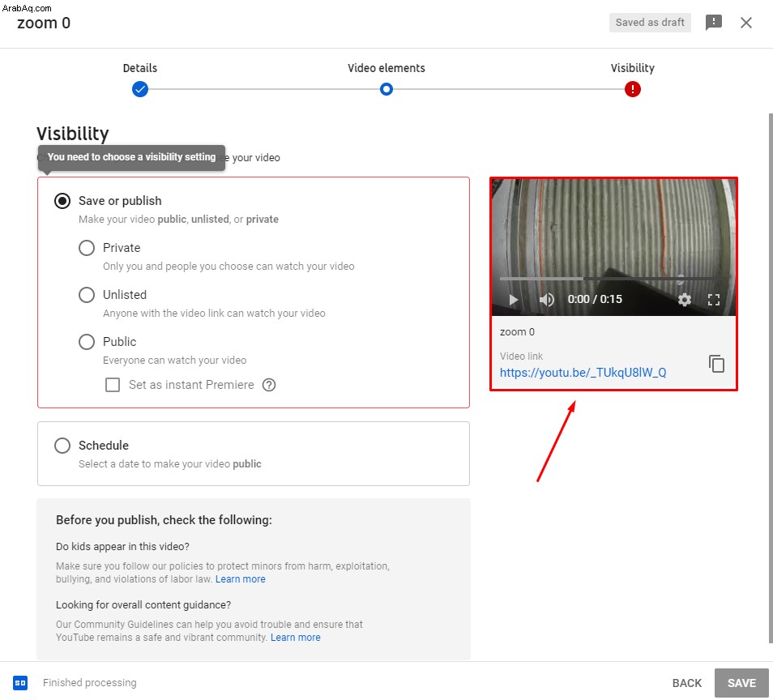The image size is (773, 700).
Task: Go to the Visibility step
Action: (x=633, y=89)
